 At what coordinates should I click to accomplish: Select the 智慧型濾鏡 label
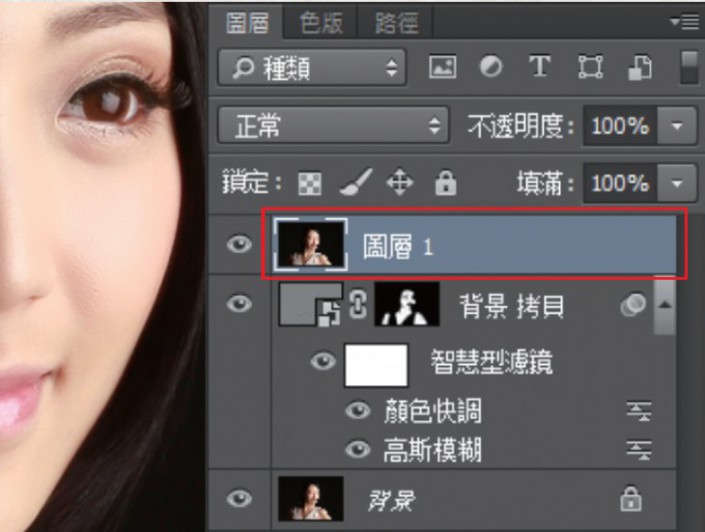(491, 362)
